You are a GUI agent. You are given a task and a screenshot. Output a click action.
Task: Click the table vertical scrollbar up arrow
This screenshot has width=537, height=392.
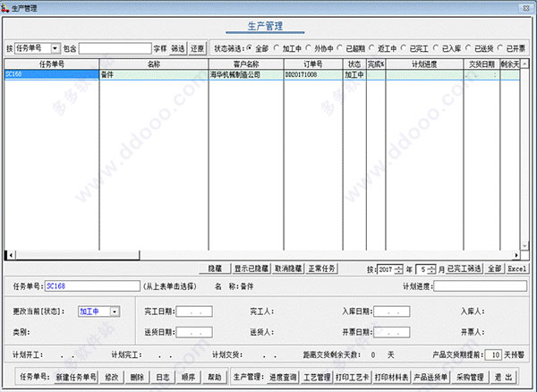[x=524, y=64]
